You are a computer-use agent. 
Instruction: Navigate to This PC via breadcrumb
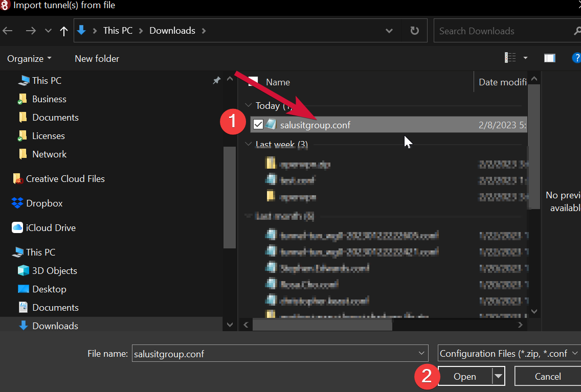118,30
